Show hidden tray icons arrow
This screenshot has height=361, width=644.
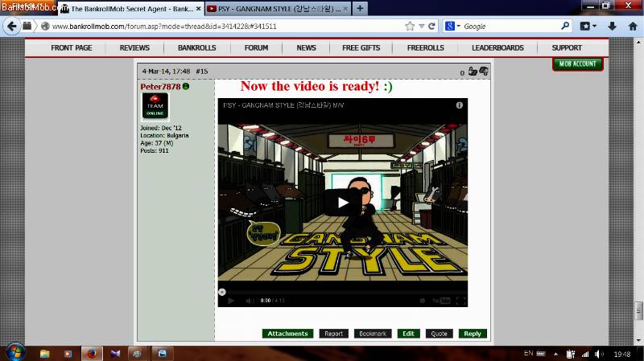click(555, 354)
